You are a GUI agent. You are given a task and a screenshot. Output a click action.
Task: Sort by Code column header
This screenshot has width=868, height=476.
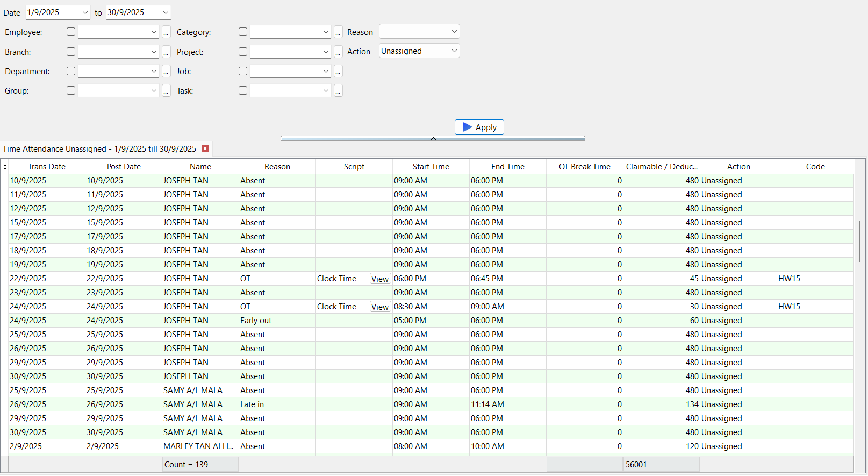click(815, 167)
